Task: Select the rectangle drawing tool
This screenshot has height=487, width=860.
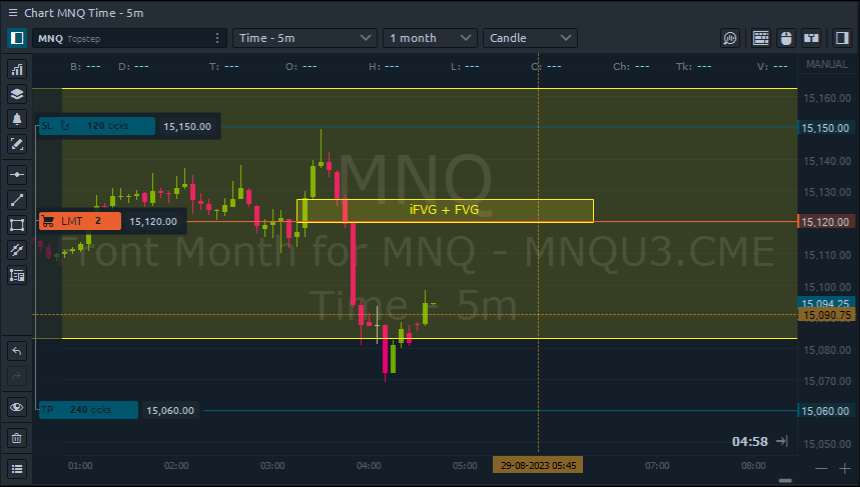Action: (17, 225)
